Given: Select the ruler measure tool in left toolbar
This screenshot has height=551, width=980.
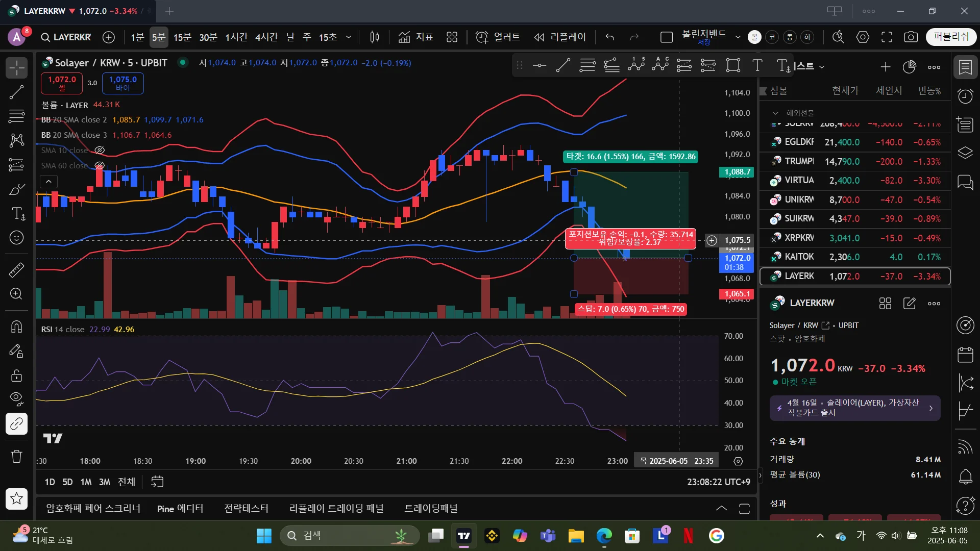Looking at the screenshot, I should (x=16, y=270).
